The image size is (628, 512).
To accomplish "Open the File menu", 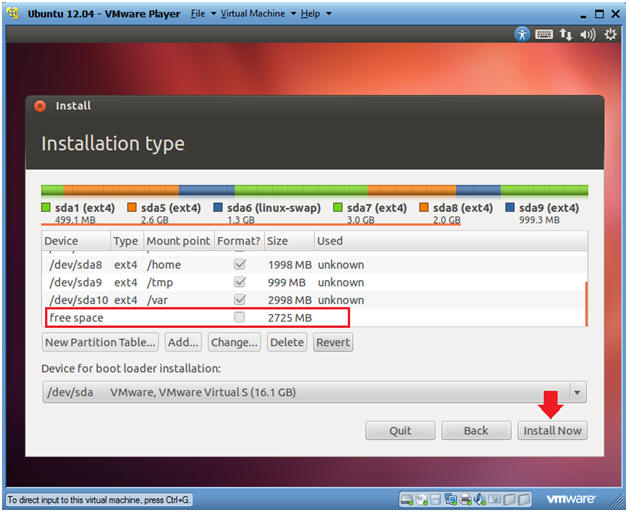I will (203, 14).
